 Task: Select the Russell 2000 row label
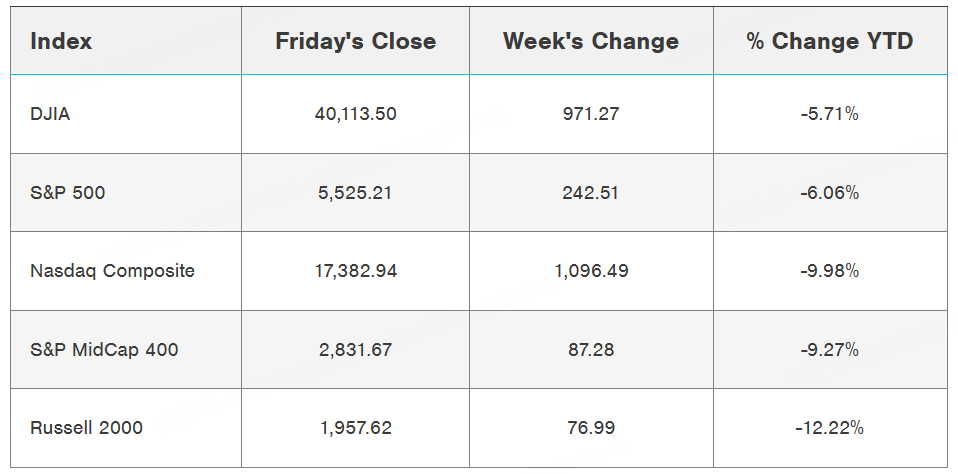[86, 428]
